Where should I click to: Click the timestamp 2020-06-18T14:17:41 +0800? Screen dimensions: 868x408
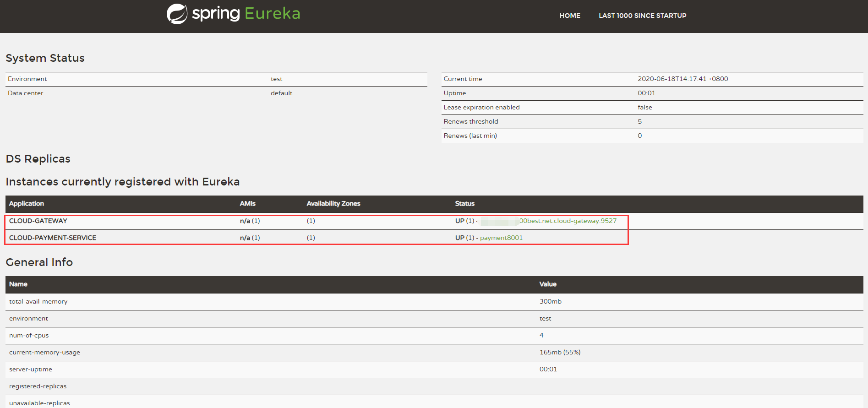[683, 79]
